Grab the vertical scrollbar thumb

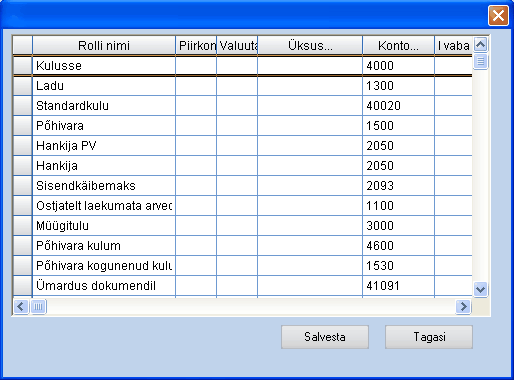480,61
